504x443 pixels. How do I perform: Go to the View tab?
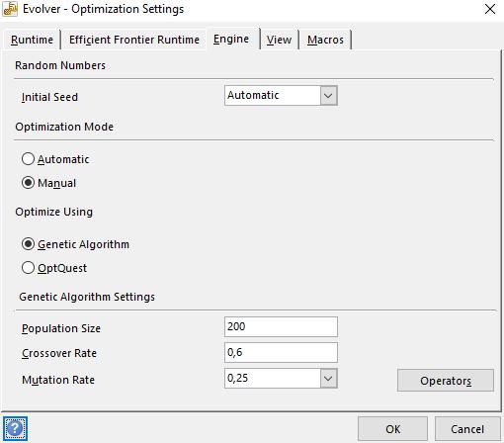(x=279, y=40)
